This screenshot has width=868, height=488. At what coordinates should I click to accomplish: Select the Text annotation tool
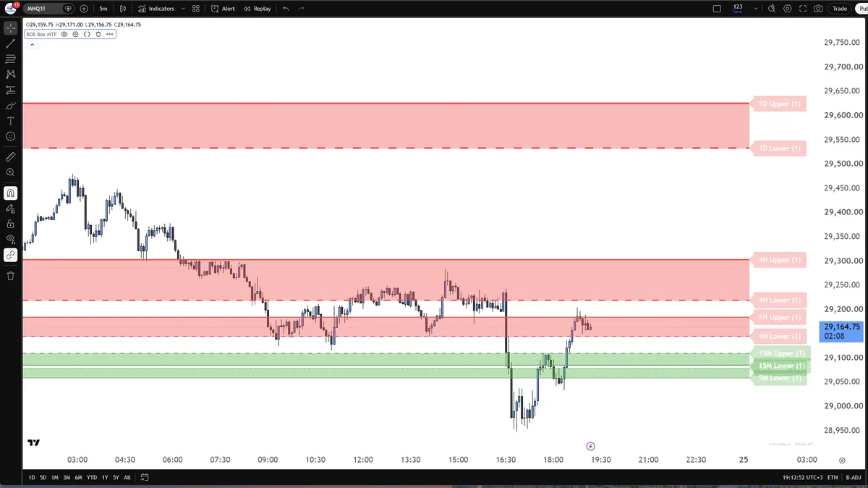pos(11,120)
